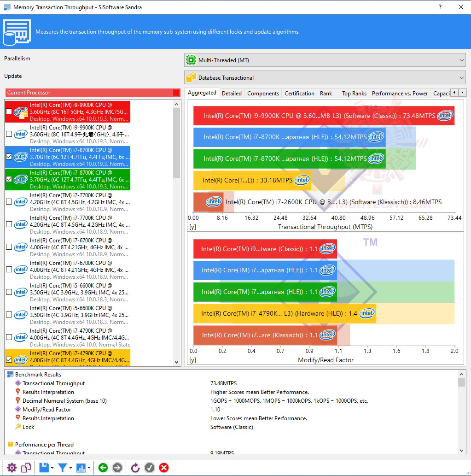Image resolution: width=471 pixels, height=476 pixels.
Task: Click the Lock key icon
Action: [18, 427]
